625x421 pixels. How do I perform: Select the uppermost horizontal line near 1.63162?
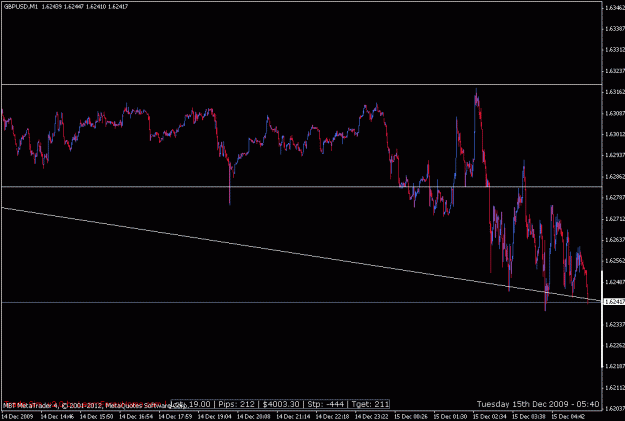point(301,85)
